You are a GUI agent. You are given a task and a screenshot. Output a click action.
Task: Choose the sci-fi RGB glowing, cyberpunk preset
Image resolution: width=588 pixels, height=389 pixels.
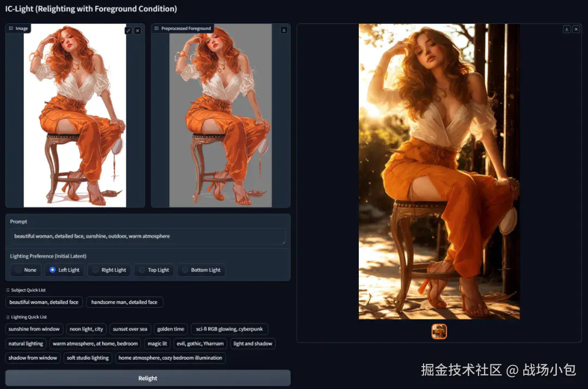click(x=229, y=329)
